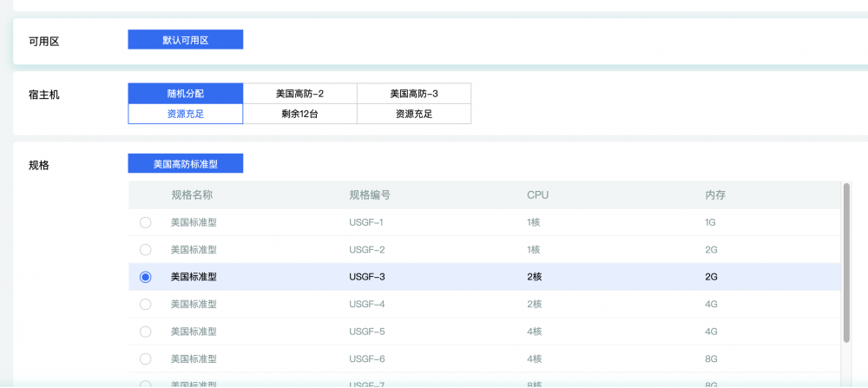Pick the USGF-6 radio button

click(145, 358)
